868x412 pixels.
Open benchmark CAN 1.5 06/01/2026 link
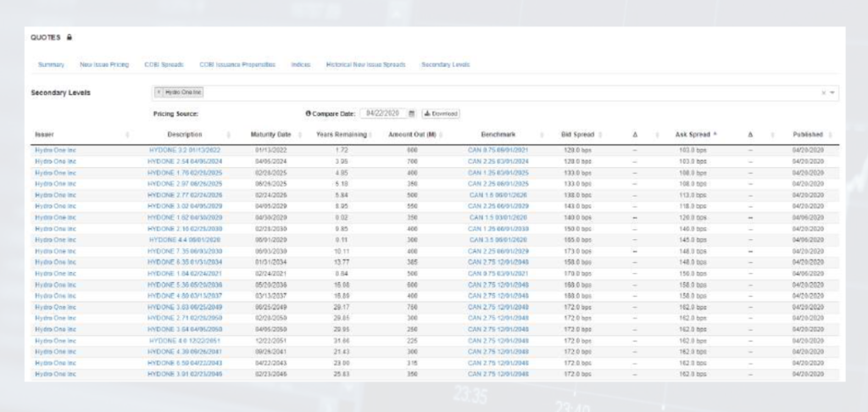pyautogui.click(x=498, y=195)
